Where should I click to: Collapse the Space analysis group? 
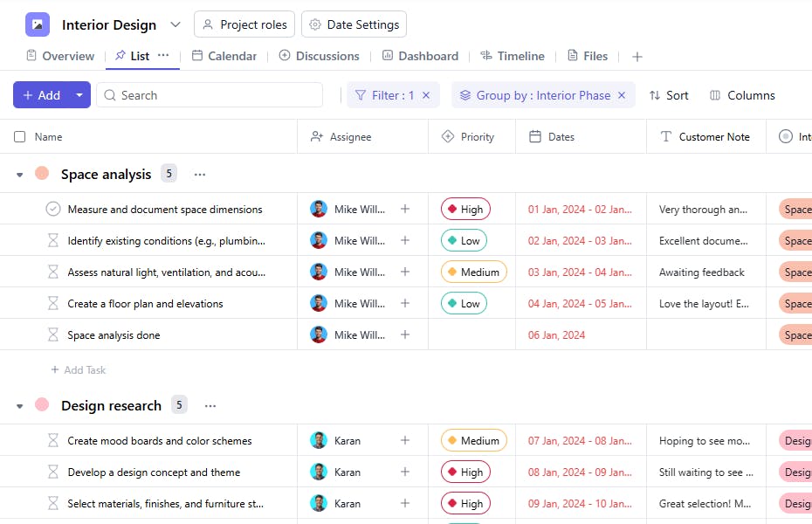(x=20, y=175)
